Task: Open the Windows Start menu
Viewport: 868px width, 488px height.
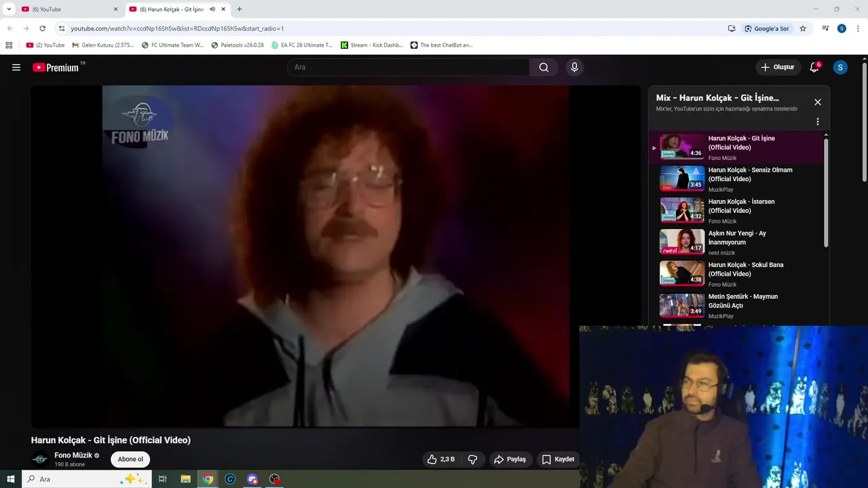Action: [11, 479]
